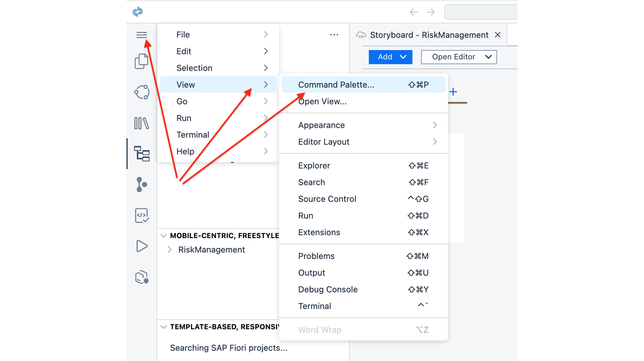The width and height of the screenshot is (644, 361).
Task: Go back with the left arrow
Action: [414, 12]
